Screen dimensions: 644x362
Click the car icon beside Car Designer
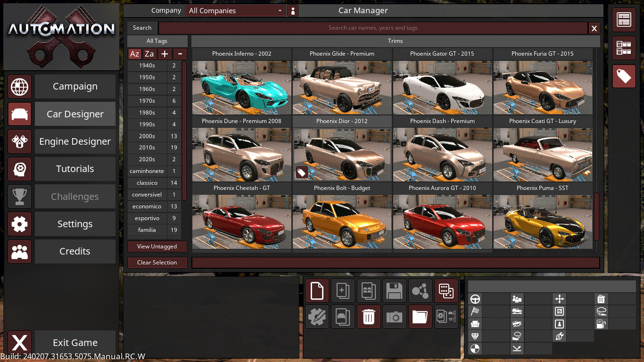pos(20,114)
